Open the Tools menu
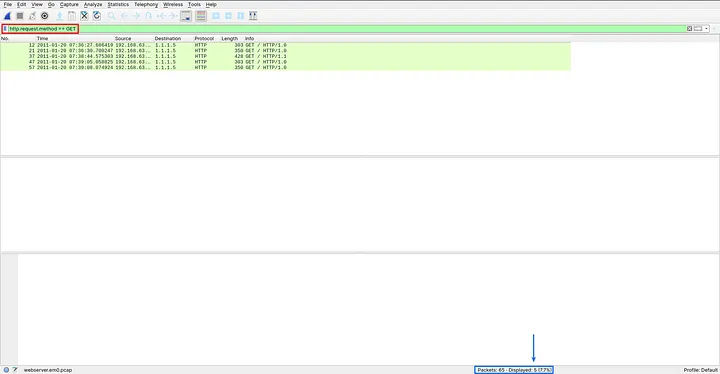 (x=194, y=5)
